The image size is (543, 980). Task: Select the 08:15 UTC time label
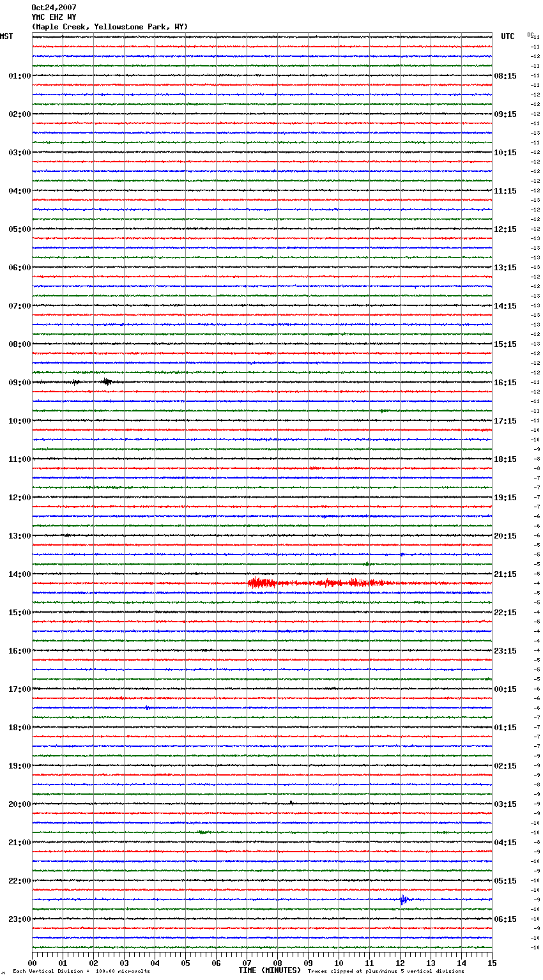tap(505, 76)
